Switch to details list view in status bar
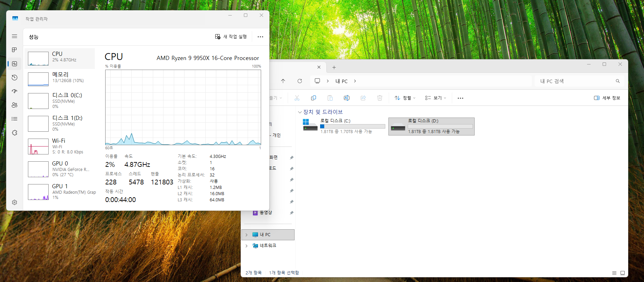The height and width of the screenshot is (282, 644). pyautogui.click(x=614, y=273)
